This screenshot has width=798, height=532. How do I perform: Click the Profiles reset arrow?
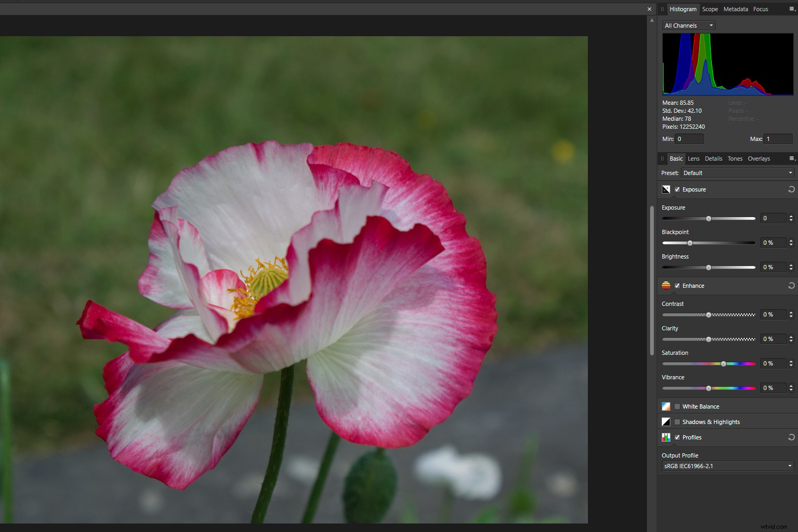[x=791, y=437]
